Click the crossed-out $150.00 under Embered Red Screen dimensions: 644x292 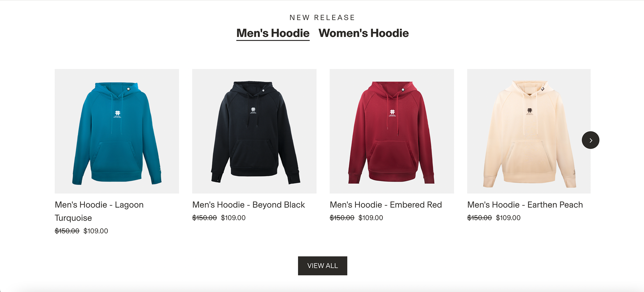click(x=342, y=218)
